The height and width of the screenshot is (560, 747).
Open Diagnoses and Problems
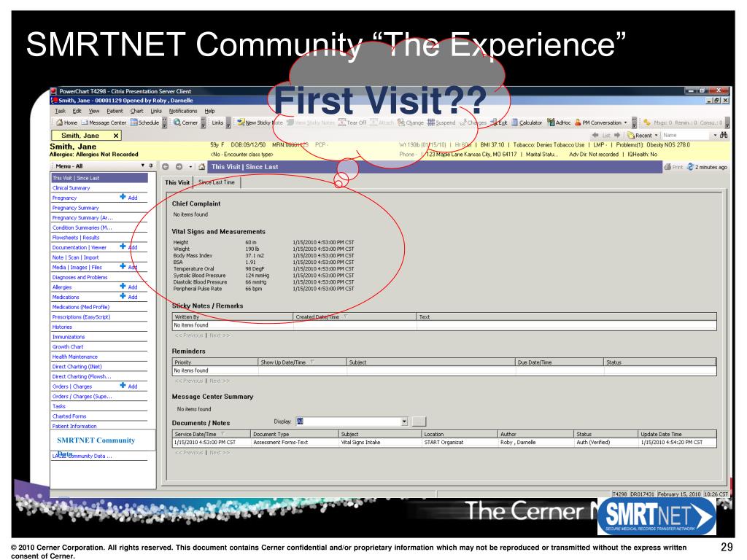(x=80, y=277)
